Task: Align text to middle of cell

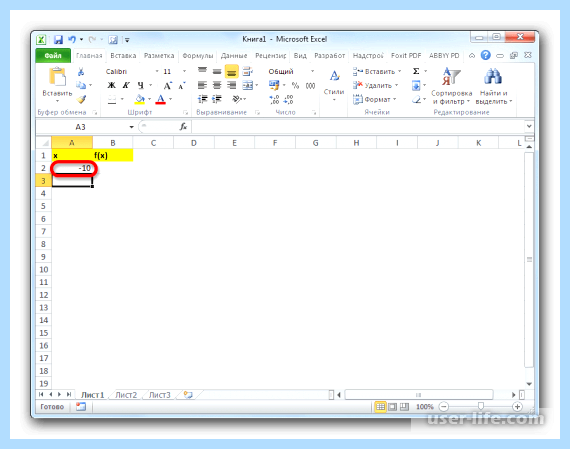Action: 217,71
